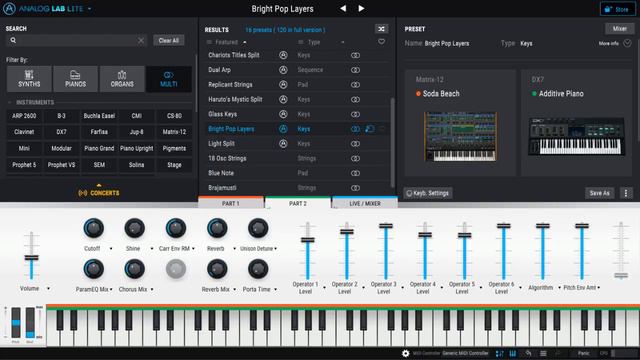The height and width of the screenshot is (360, 640).
Task: Open Cutoff parameter dropdown arrow
Action: [x=111, y=249]
